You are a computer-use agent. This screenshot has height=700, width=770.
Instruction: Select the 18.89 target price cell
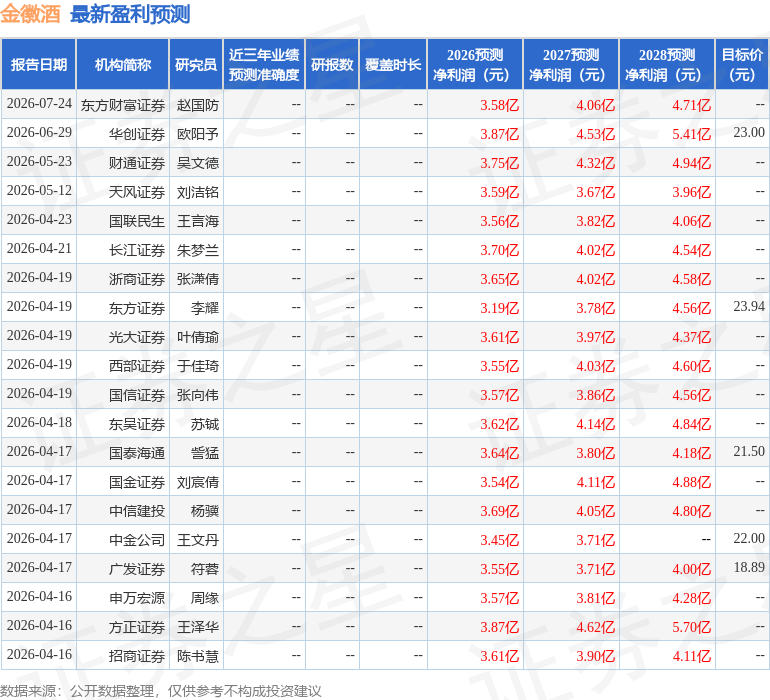tap(749, 567)
